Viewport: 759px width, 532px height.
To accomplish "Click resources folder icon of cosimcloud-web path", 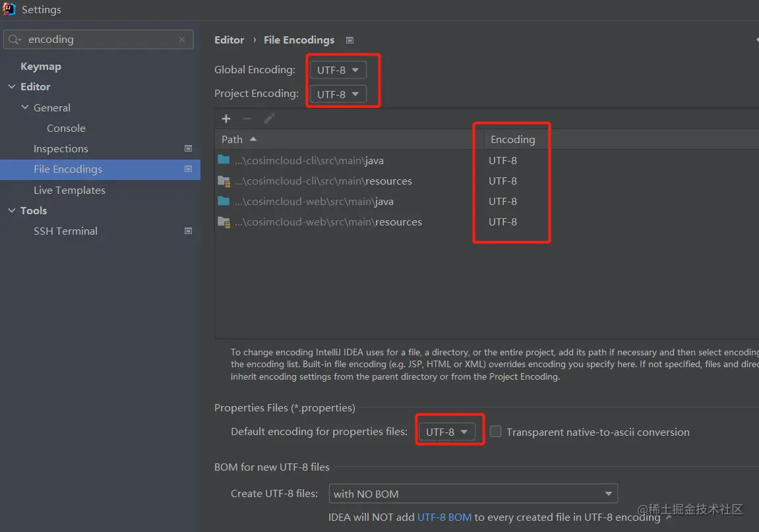I will tap(224, 222).
